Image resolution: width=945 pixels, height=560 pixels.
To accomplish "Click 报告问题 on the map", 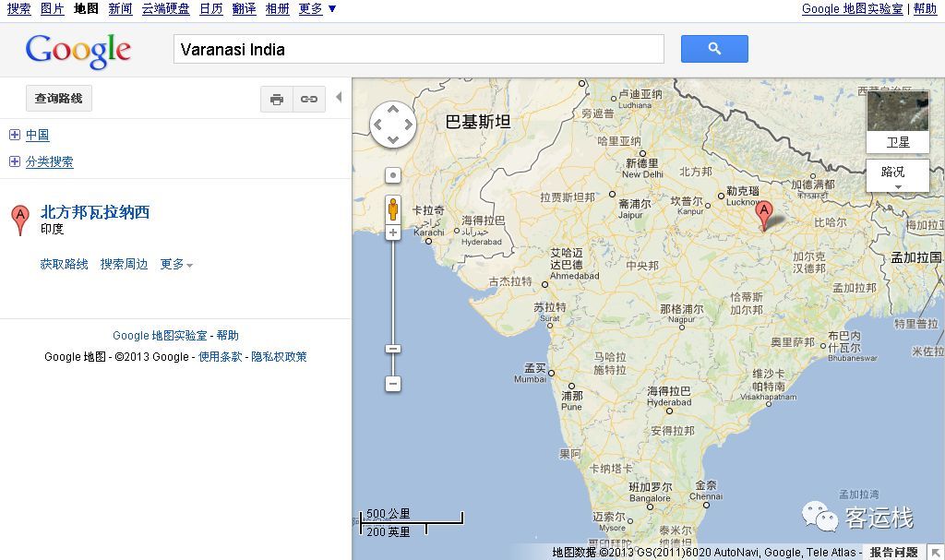I will (x=893, y=553).
